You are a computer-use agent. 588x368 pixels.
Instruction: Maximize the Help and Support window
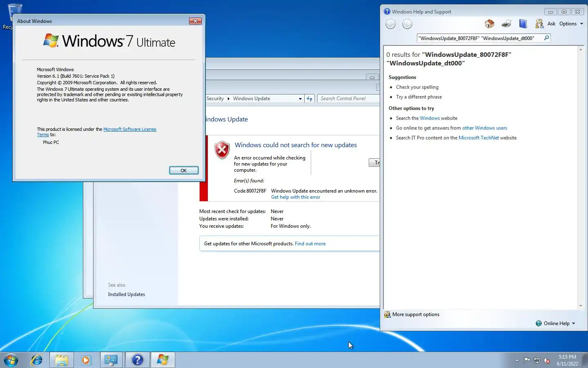[564, 12]
